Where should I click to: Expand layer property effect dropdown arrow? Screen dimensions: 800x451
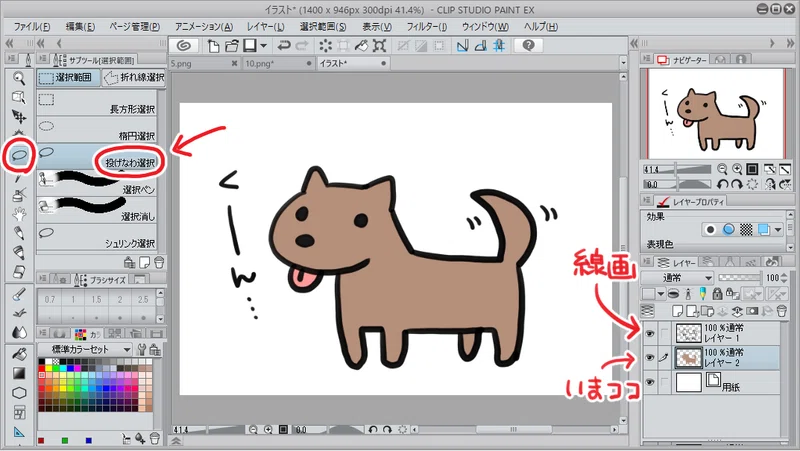(x=778, y=230)
